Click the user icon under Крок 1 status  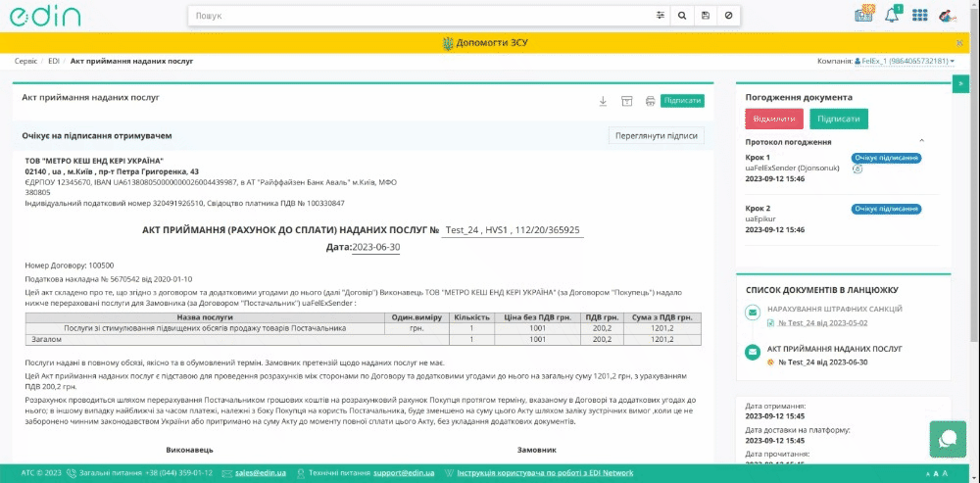(x=857, y=169)
